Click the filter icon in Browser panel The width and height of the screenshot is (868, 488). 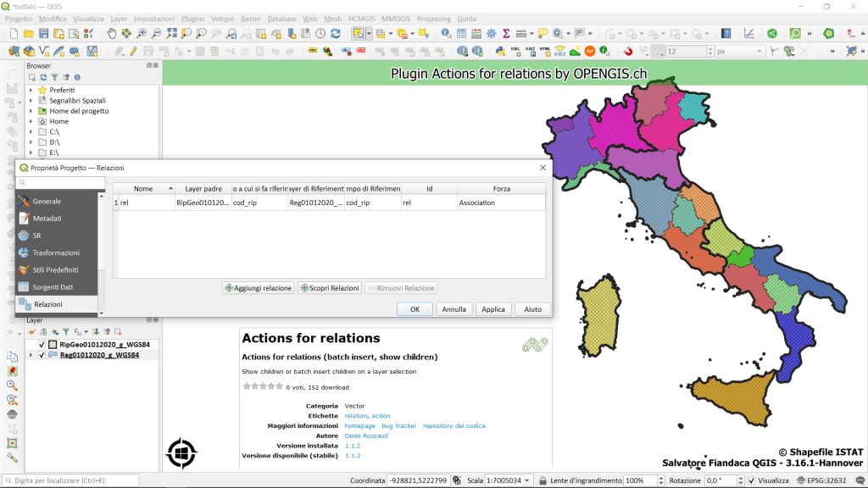(x=53, y=77)
